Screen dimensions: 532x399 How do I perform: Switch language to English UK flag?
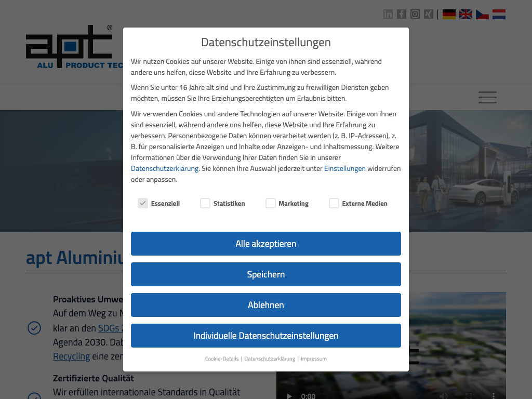click(465, 14)
